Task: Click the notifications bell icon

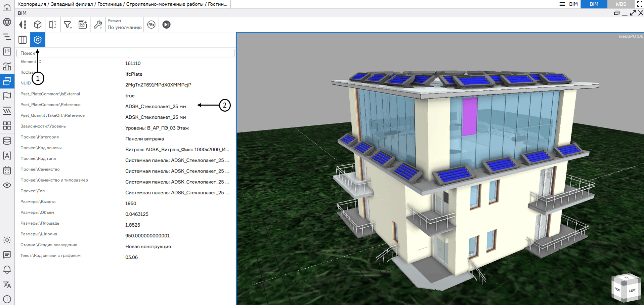Action: coord(7,270)
